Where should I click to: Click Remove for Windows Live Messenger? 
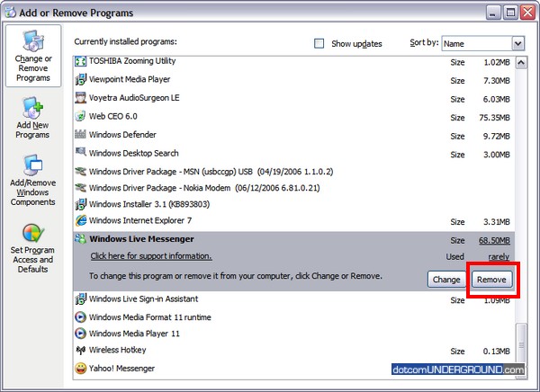(x=491, y=280)
